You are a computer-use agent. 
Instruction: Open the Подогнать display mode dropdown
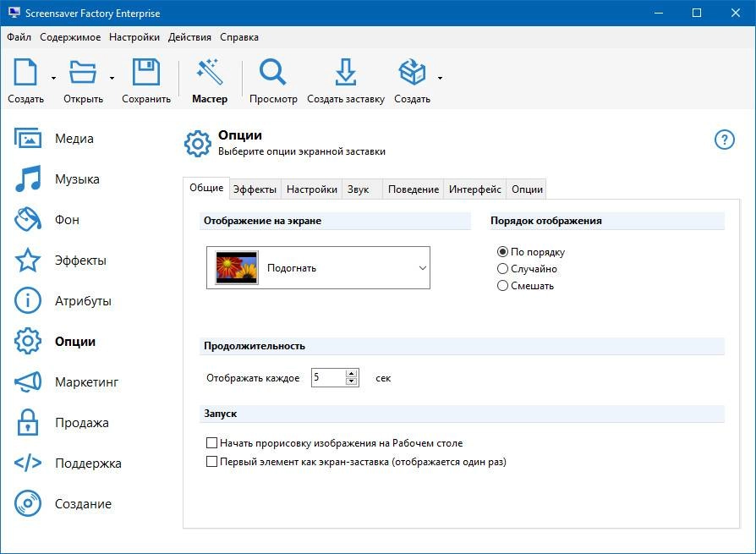[x=318, y=268]
